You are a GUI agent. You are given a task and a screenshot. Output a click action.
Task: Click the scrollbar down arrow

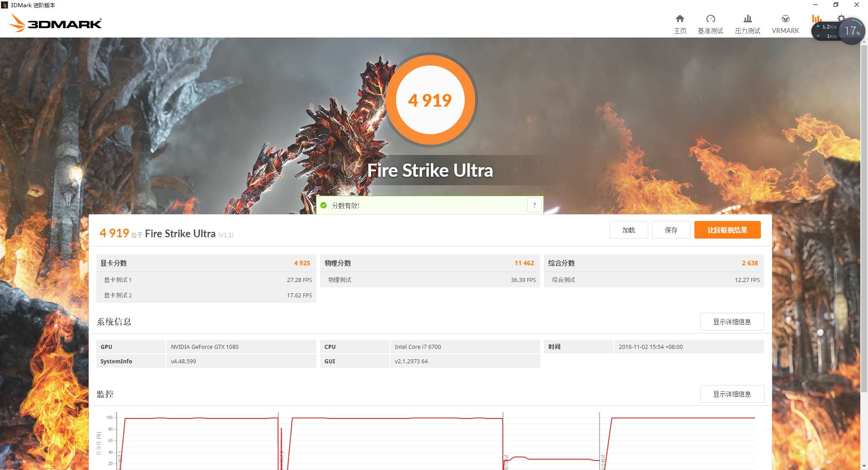(864, 466)
